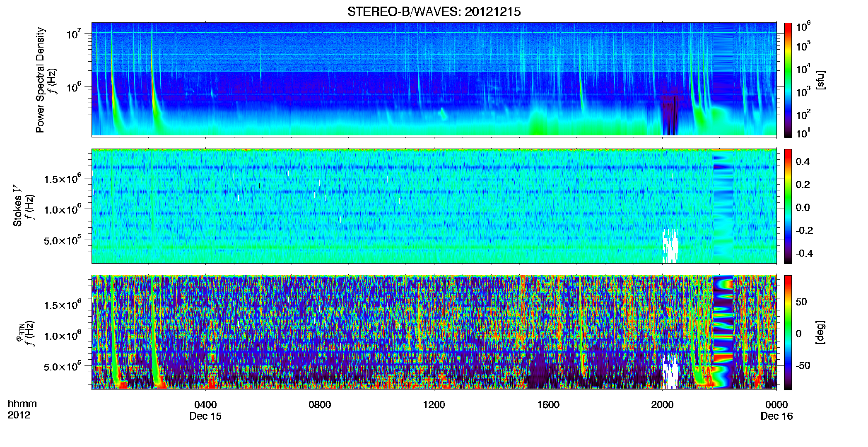868x447 pixels.
Task: Open the Power Spectral Density spectrogram panel
Action: pos(434,79)
